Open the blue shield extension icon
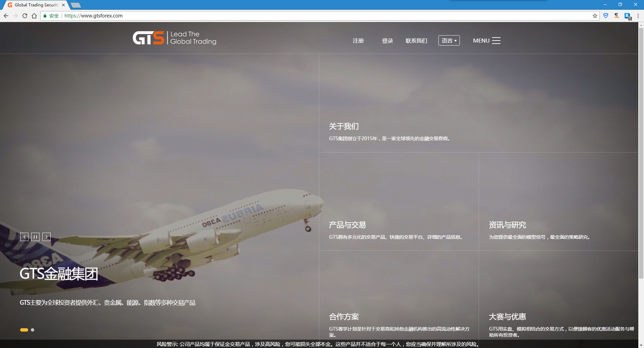This screenshot has height=348, width=644. pos(606,16)
